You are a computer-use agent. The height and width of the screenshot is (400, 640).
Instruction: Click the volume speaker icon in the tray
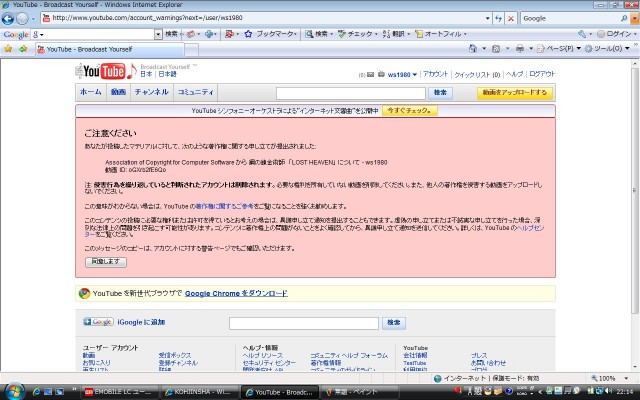pos(609,391)
